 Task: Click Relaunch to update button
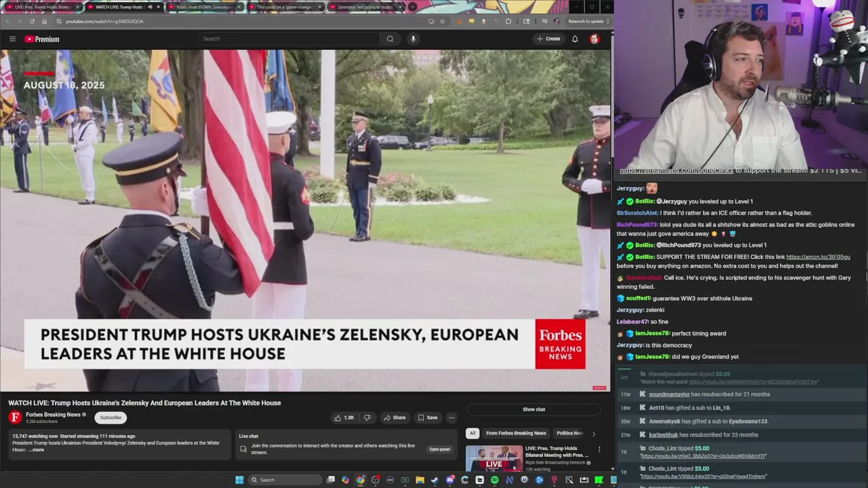tap(585, 21)
